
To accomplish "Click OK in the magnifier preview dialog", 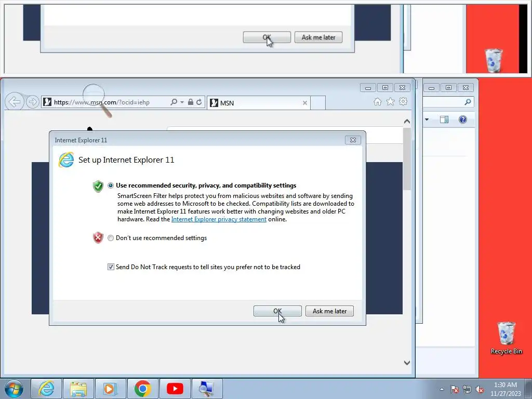I will tap(267, 37).
